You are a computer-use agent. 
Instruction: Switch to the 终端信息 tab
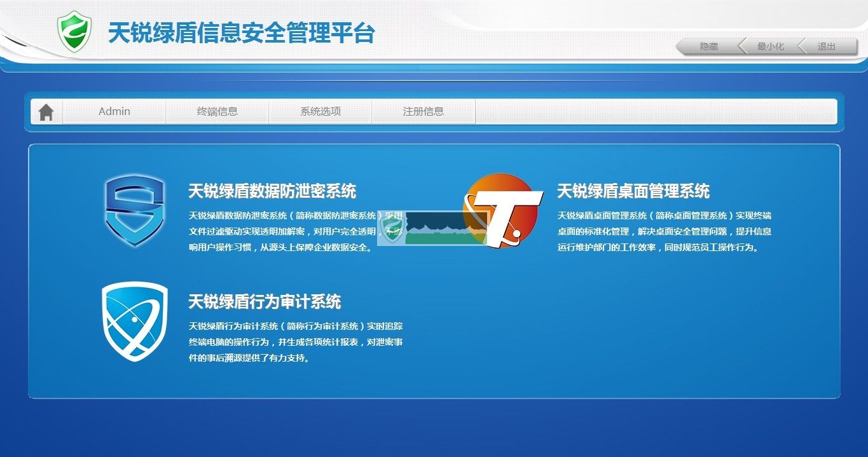(217, 111)
